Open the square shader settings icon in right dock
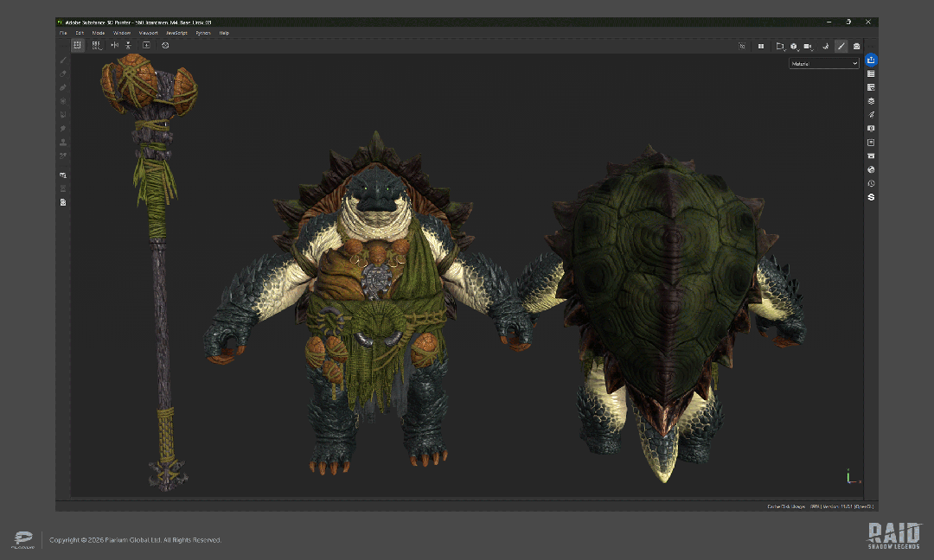 871,143
